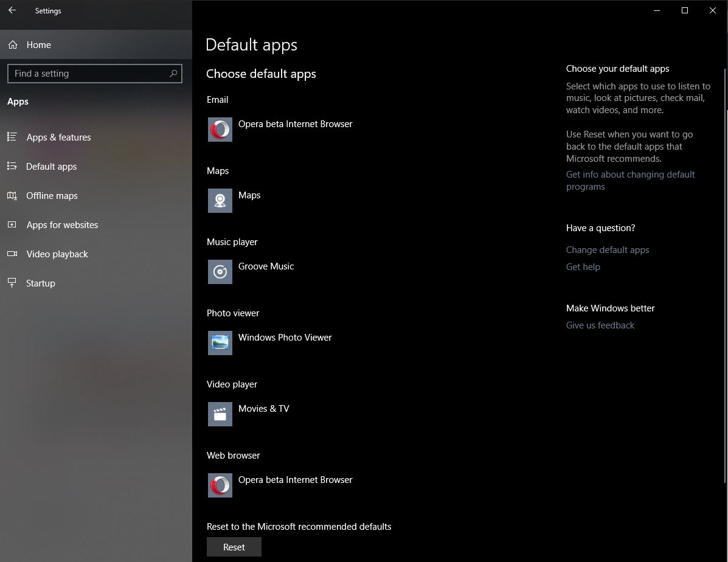Click the Get help link
The height and width of the screenshot is (562, 728).
click(583, 266)
